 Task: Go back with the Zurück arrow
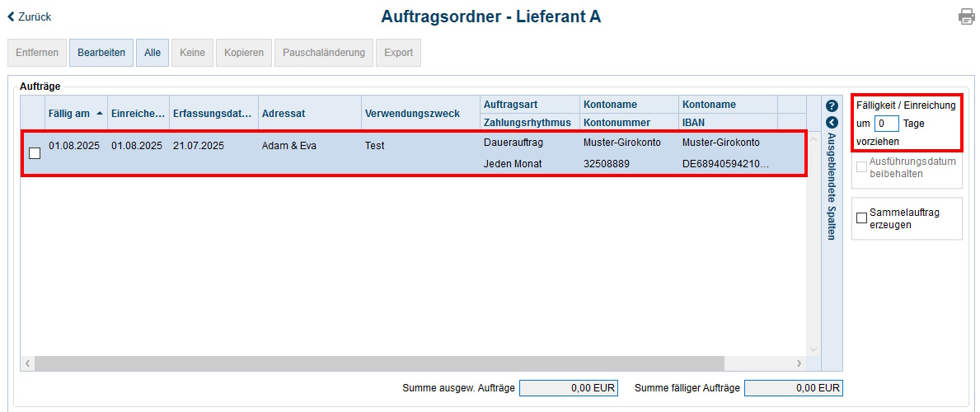[30, 16]
